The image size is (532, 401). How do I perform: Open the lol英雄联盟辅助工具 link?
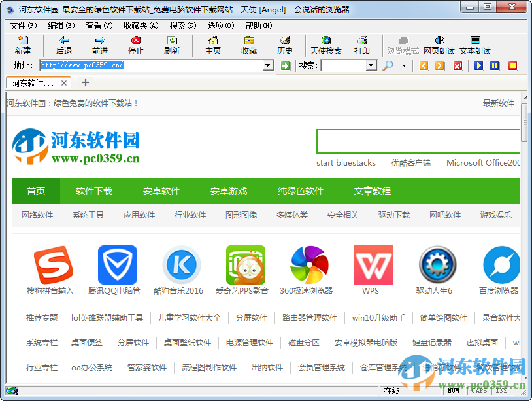(x=107, y=318)
